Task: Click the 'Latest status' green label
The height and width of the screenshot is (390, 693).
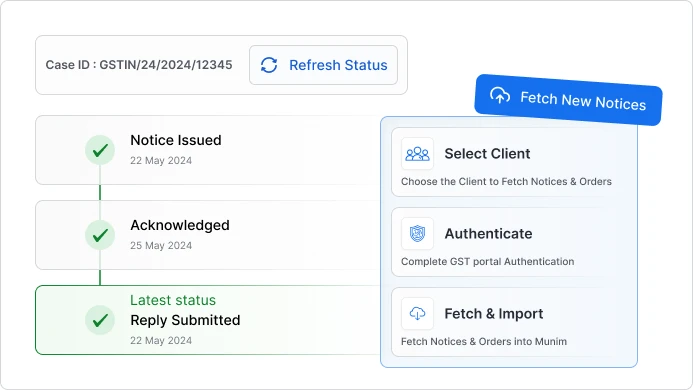Action: 173,300
